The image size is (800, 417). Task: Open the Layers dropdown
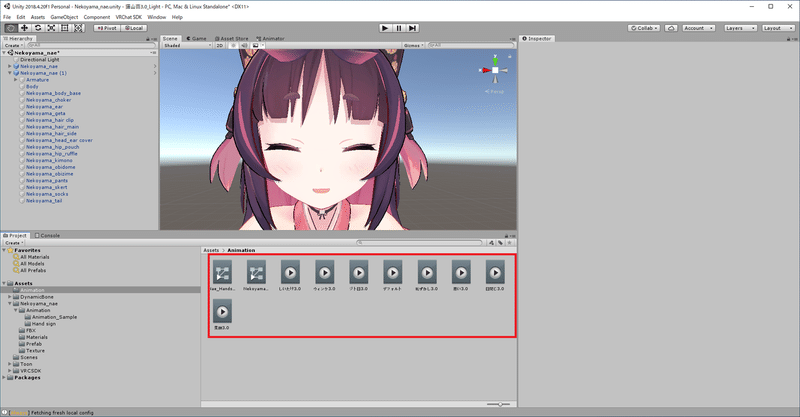tap(739, 28)
